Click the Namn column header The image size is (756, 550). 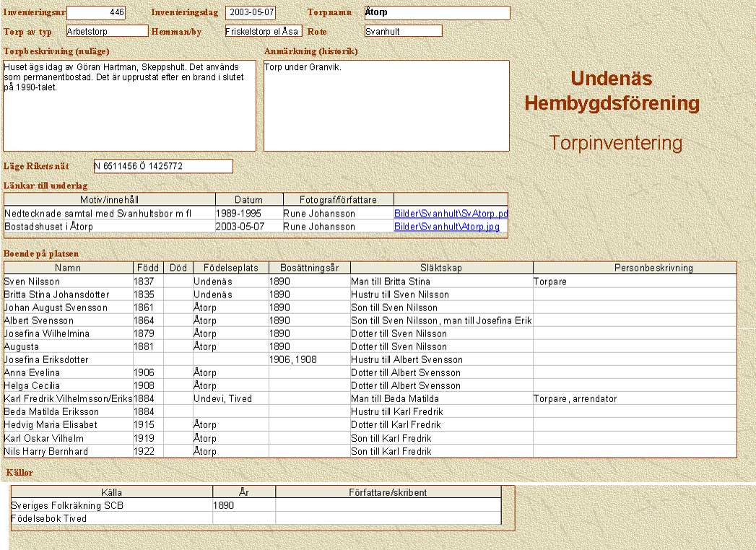pos(68,268)
